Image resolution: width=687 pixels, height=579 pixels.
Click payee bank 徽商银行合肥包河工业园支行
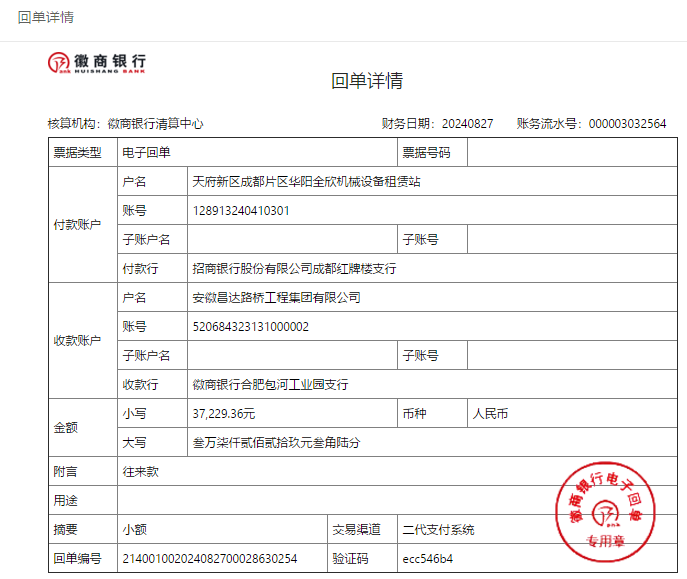pos(270,385)
